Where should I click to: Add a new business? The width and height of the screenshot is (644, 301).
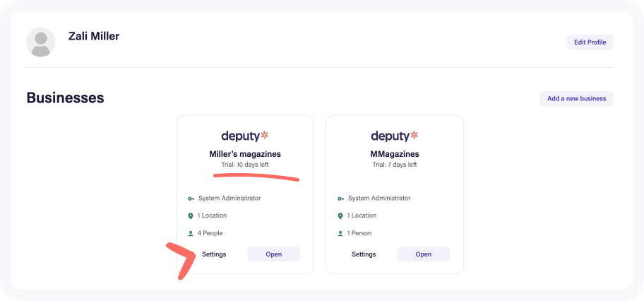coord(576,99)
